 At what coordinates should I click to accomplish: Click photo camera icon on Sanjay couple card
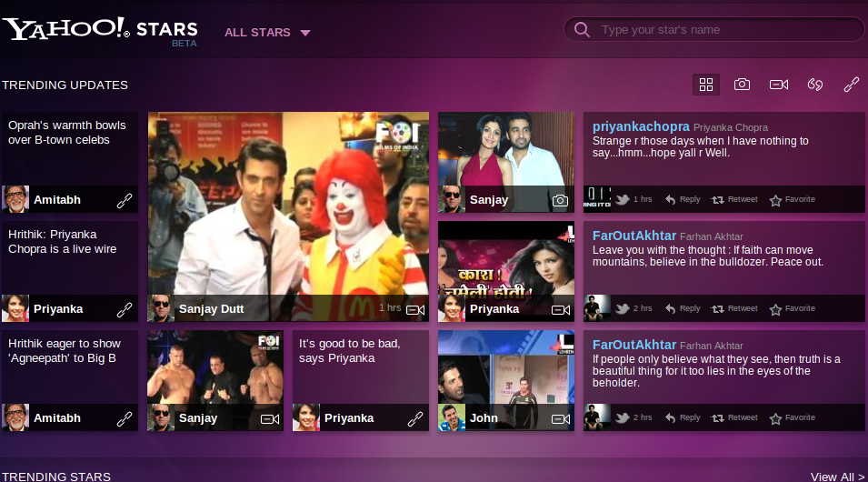click(x=560, y=201)
